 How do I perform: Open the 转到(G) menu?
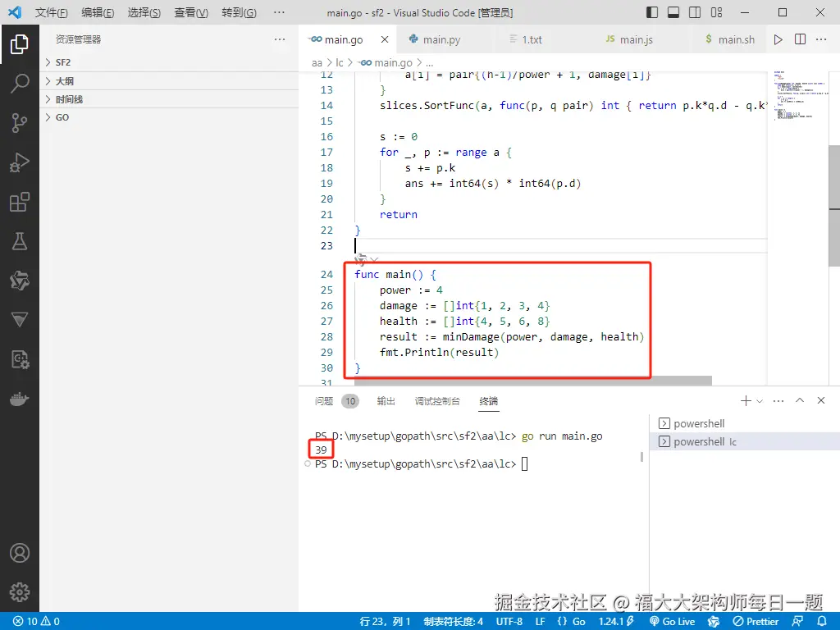click(x=239, y=12)
